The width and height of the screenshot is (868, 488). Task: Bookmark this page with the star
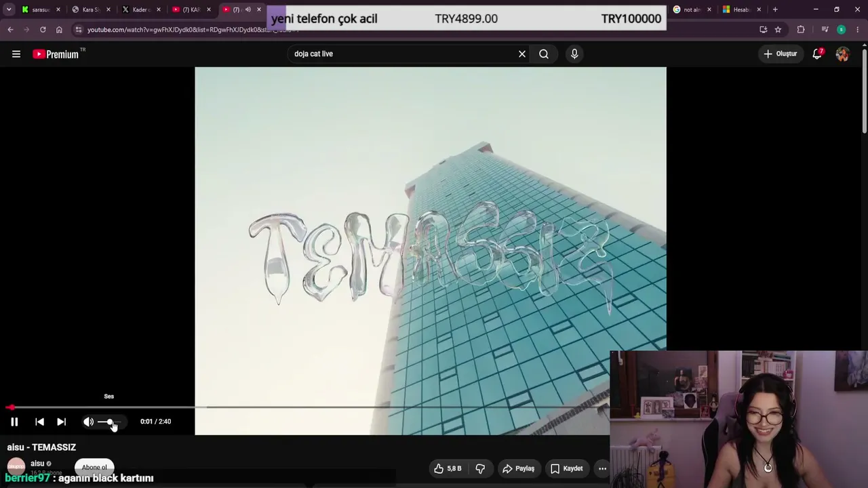point(778,30)
